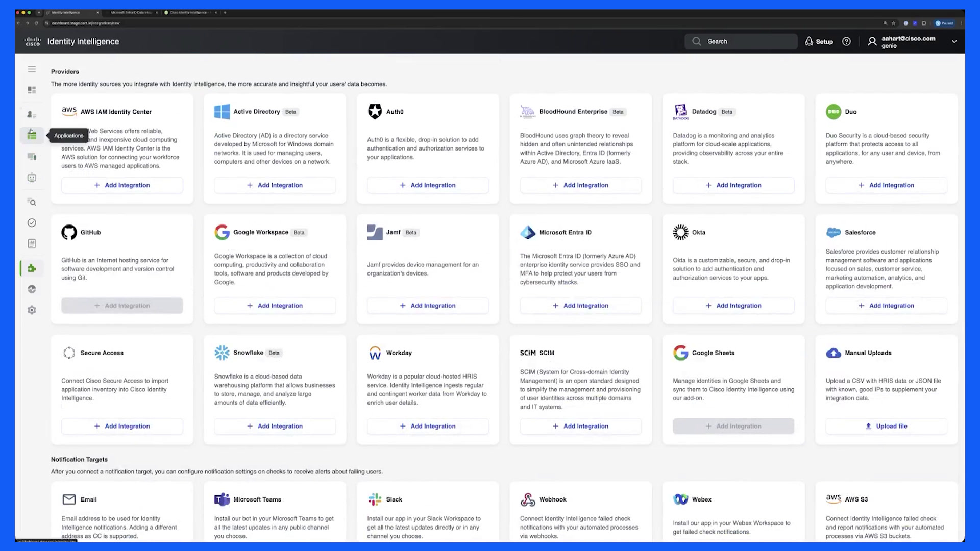Add Integration for Okta
The width and height of the screenshot is (980, 551).
pos(733,306)
